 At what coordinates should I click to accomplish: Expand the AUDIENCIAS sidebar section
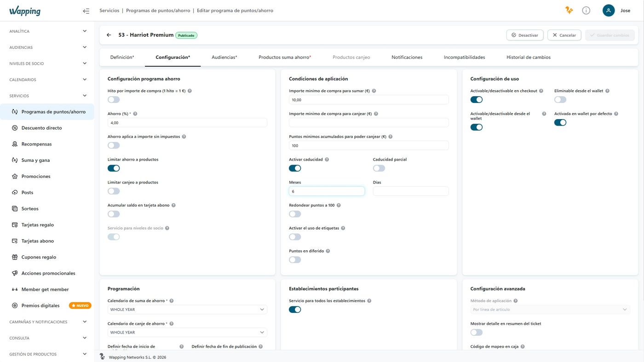47,47
